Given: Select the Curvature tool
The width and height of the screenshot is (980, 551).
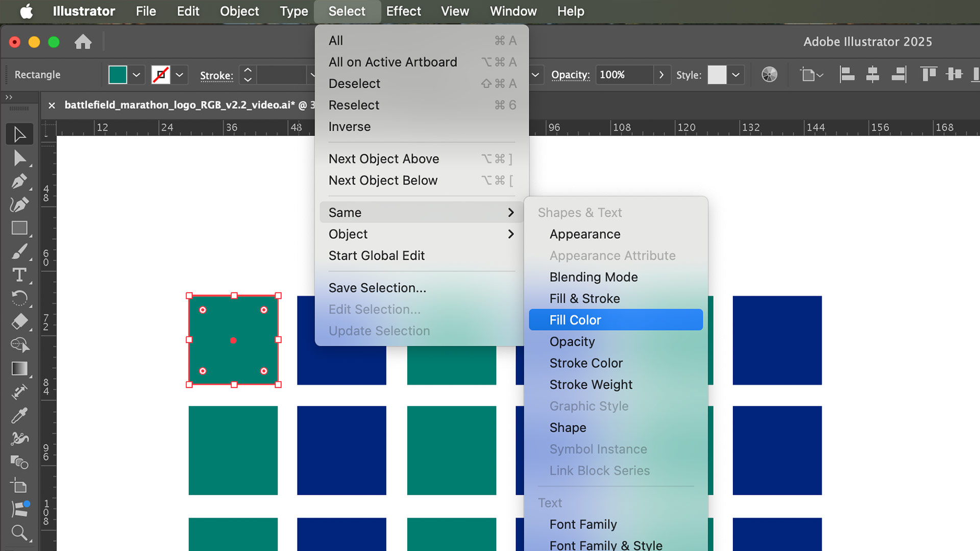Looking at the screenshot, I should [19, 205].
